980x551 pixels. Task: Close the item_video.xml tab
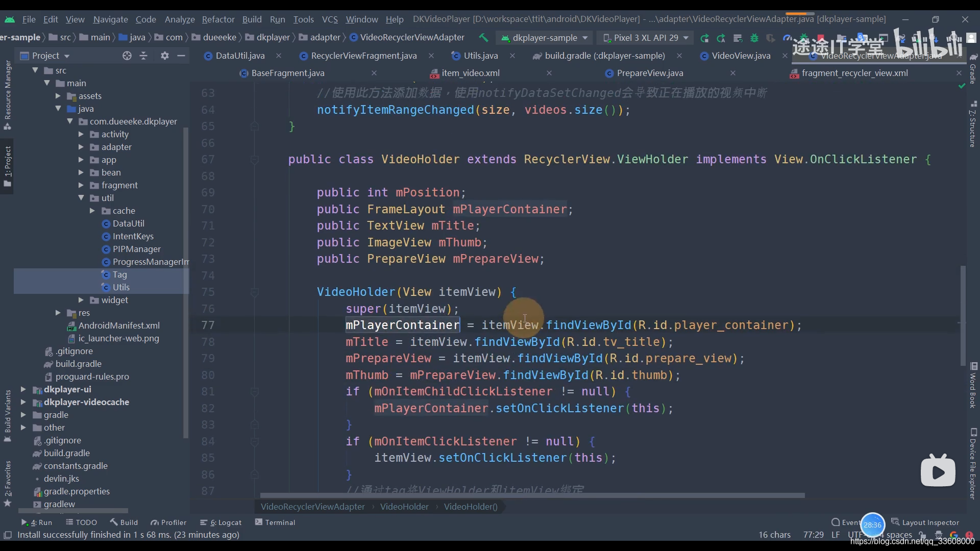[x=549, y=73]
